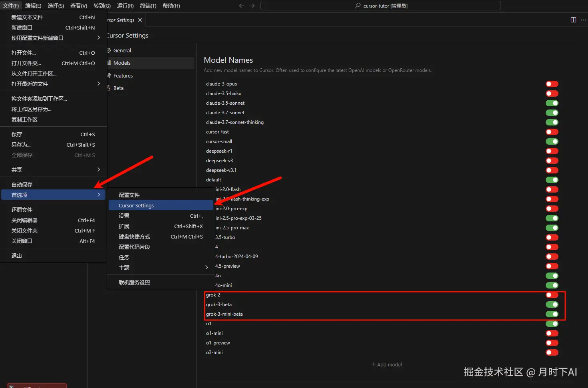This screenshot has height=388, width=588.
Task: Disable the claude-3.5-sonnet model
Action: [552, 103]
